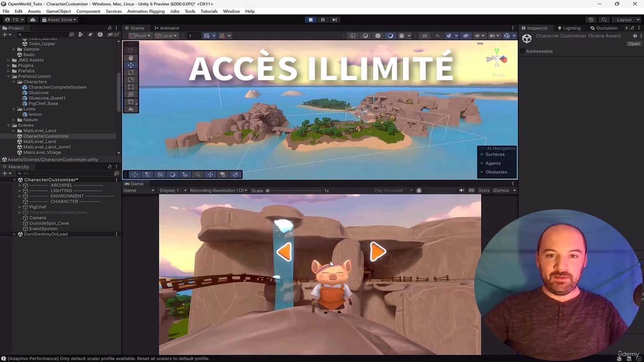Image resolution: width=644 pixels, height=362 pixels.
Task: Select the Hand view tool
Action: [x=130, y=58]
